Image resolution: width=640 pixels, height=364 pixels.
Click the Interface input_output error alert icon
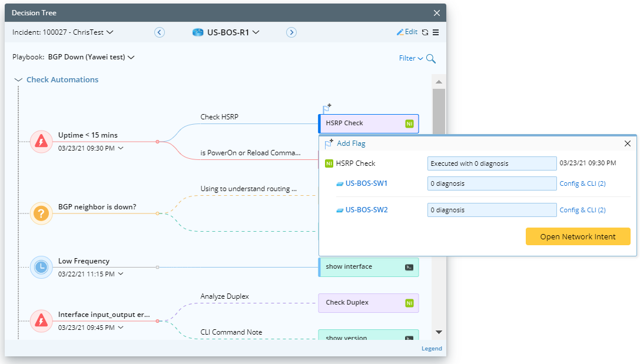tap(41, 321)
